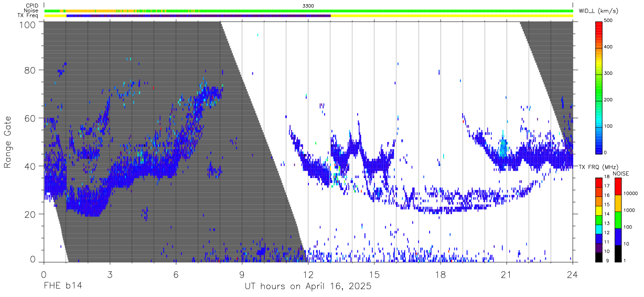This screenshot has width=644, height=297.
Task: Click the 1 tick on the NOISE scale
Action: [625, 260]
